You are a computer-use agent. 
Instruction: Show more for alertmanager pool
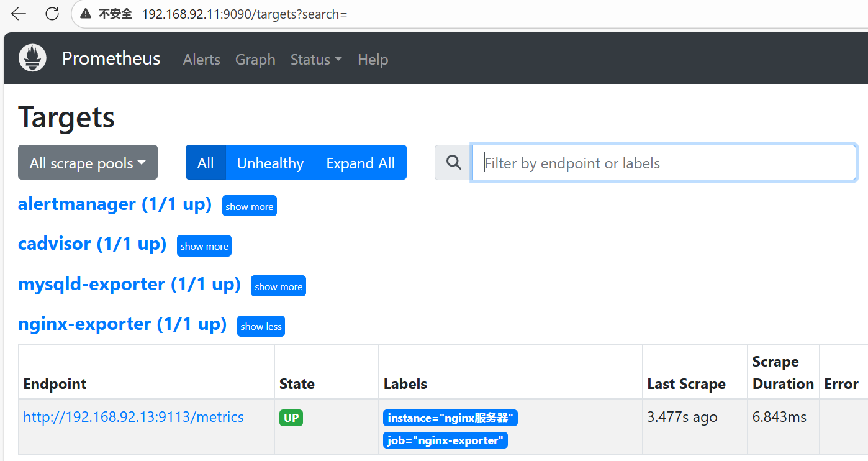[250, 206]
